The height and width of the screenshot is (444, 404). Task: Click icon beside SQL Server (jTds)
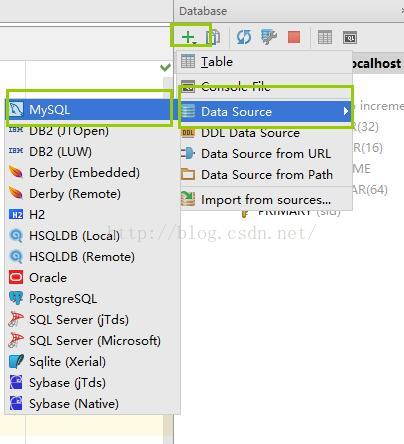[16, 319]
